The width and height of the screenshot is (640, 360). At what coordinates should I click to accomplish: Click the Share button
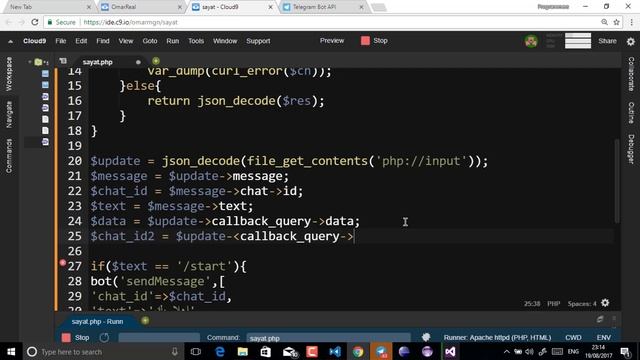[x=607, y=41]
